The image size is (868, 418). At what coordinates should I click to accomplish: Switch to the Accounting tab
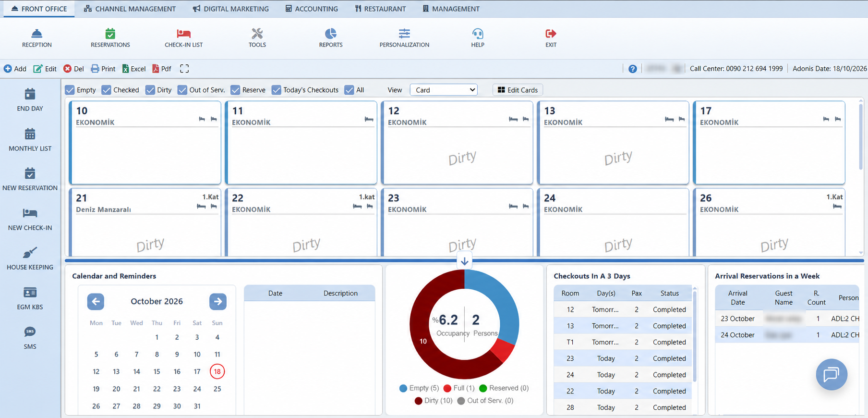pos(312,9)
